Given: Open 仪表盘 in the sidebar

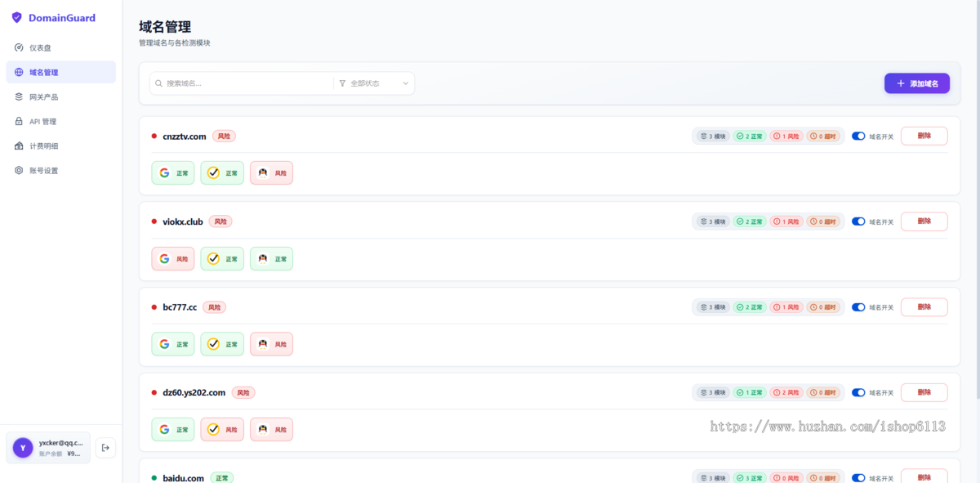Looking at the screenshot, I should tap(61, 47).
